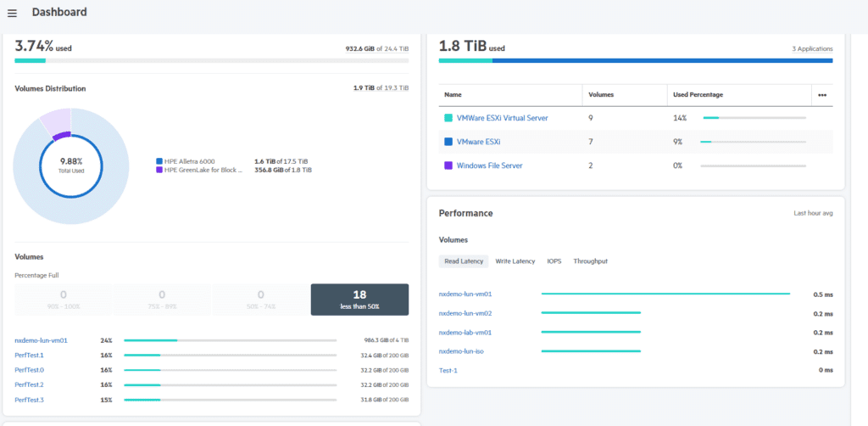Select the 90% - 100% filter tile

[63, 300]
